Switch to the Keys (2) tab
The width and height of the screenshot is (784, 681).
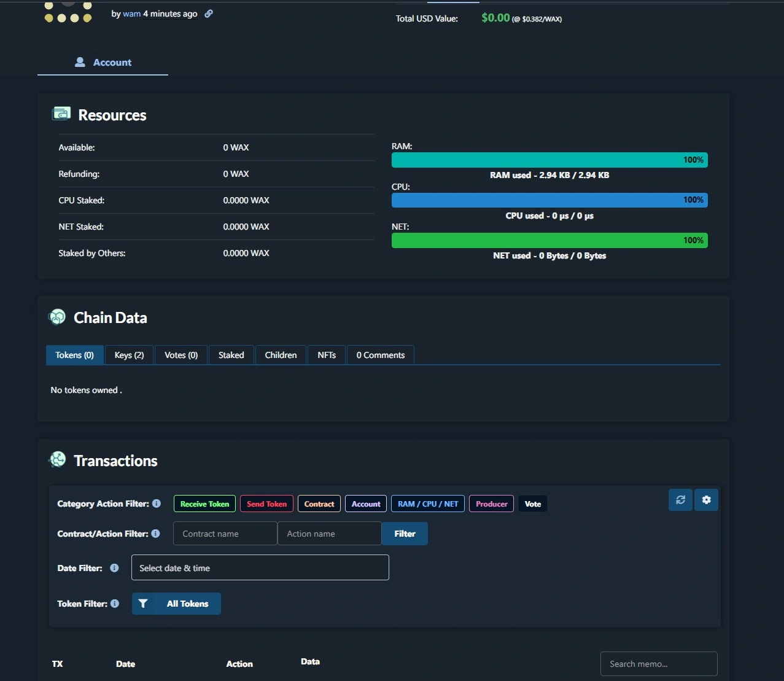(129, 355)
